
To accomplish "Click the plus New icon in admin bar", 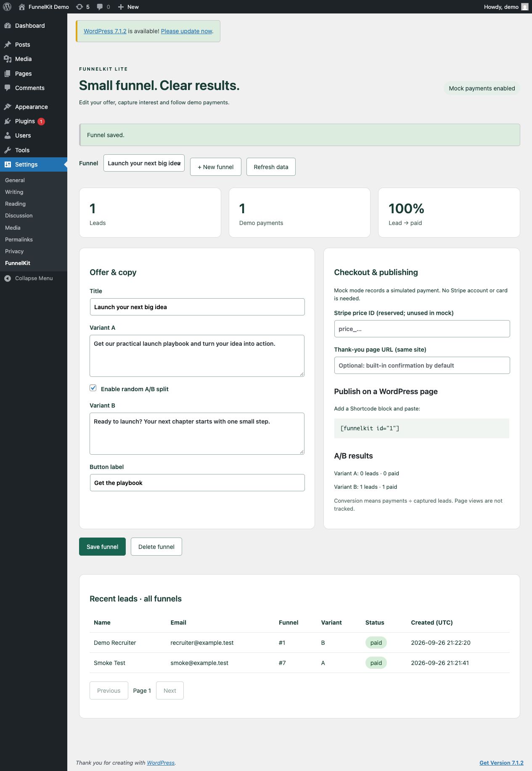I will click(121, 7).
